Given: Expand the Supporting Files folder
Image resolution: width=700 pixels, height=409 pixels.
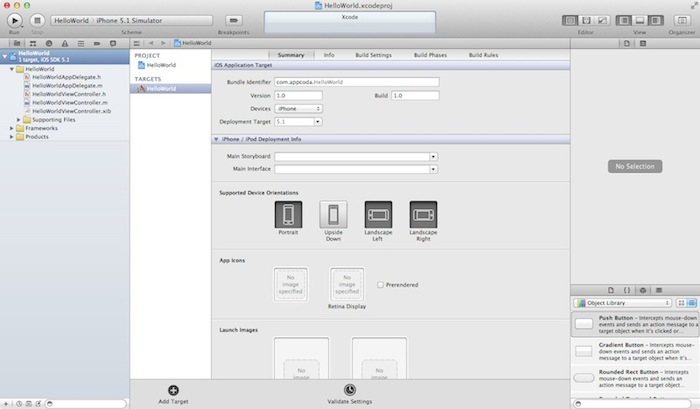Looking at the screenshot, I should click(x=19, y=120).
